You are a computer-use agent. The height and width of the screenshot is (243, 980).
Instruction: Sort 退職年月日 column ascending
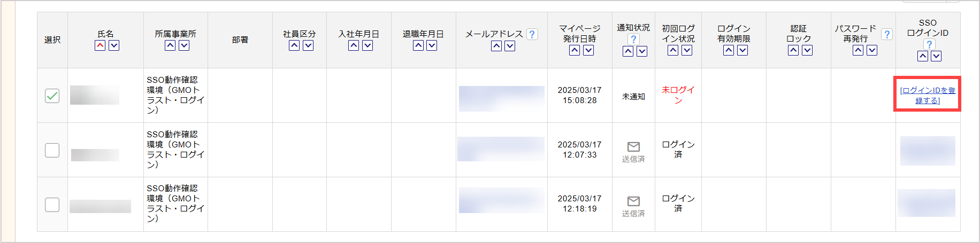[418, 46]
